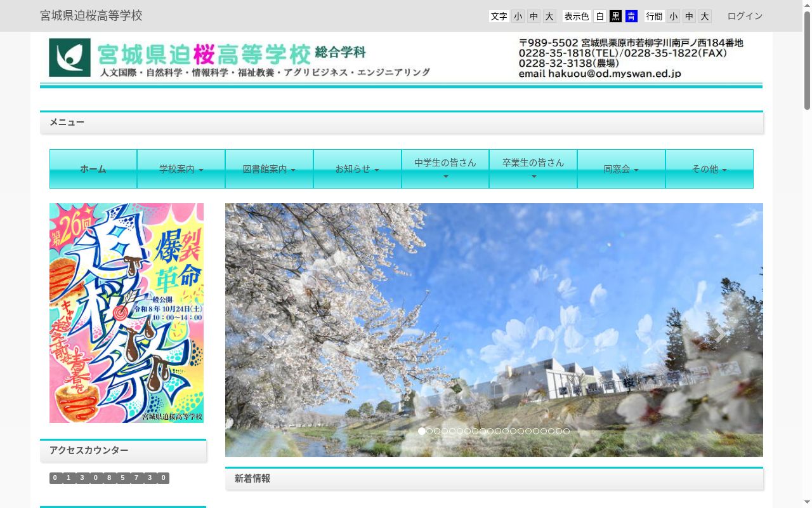Click the 宮城県迫桜高等学校 site title link
812x508 pixels.
pyautogui.click(x=91, y=16)
